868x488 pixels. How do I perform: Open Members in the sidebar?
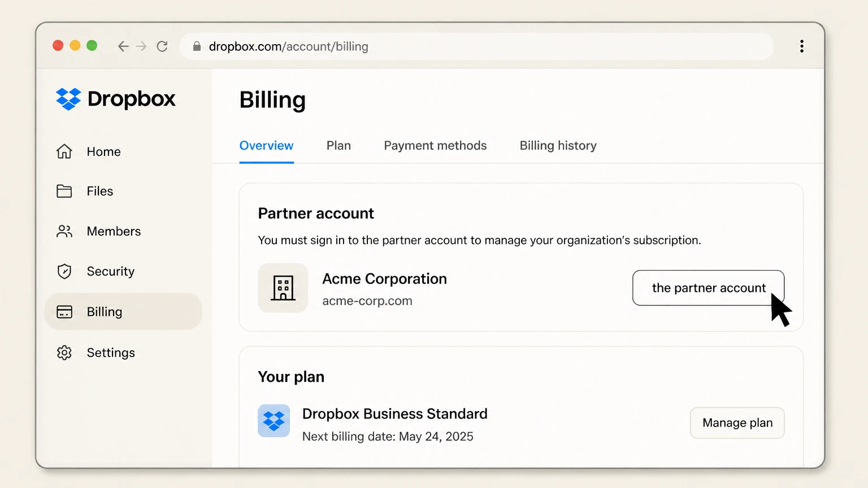(x=123, y=231)
